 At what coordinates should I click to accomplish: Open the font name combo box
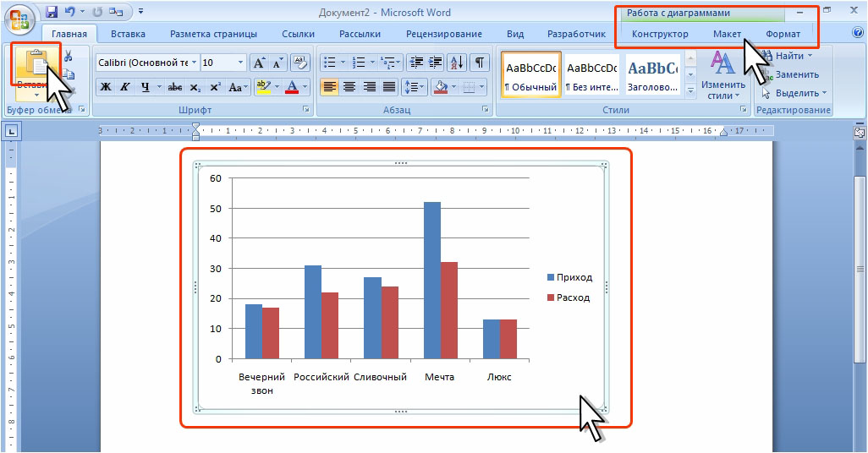(147, 63)
